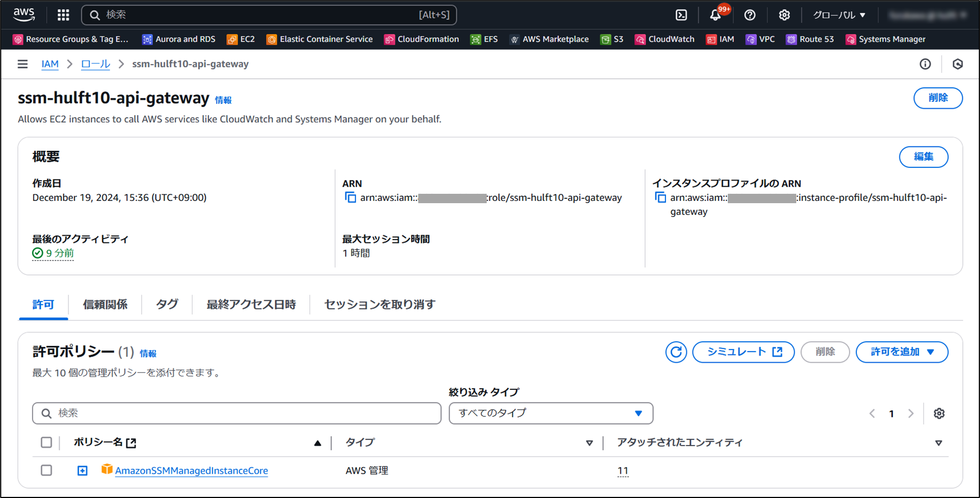Viewport: 980px width, 498px height.
Task: Open the info panel icon
Action: click(925, 64)
